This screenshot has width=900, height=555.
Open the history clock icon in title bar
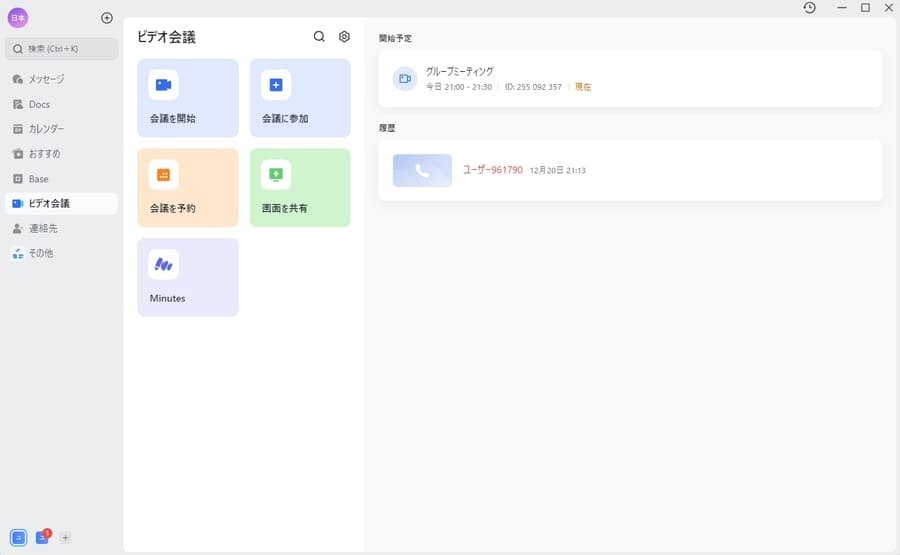[809, 8]
